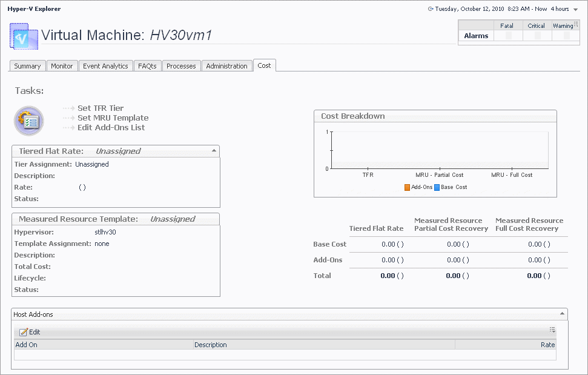Open the Set MRU Template task
The height and width of the screenshot is (375, 588).
(x=113, y=118)
